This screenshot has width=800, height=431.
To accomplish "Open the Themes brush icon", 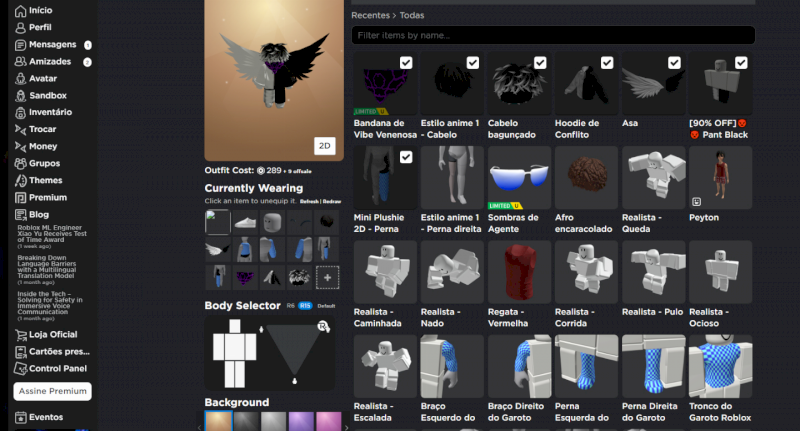I will click(20, 181).
